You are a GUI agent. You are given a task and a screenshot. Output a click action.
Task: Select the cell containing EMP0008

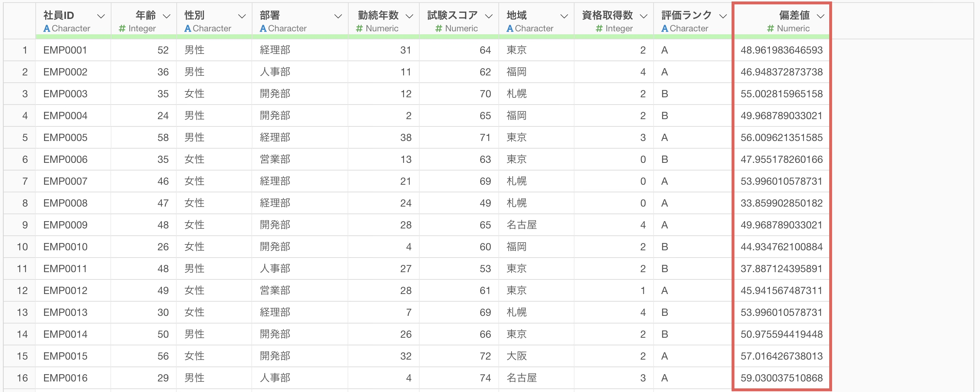pyautogui.click(x=66, y=203)
